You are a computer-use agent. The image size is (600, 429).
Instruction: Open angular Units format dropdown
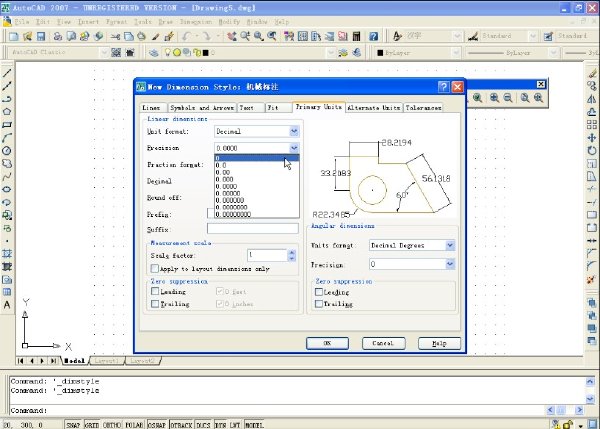tap(450, 245)
